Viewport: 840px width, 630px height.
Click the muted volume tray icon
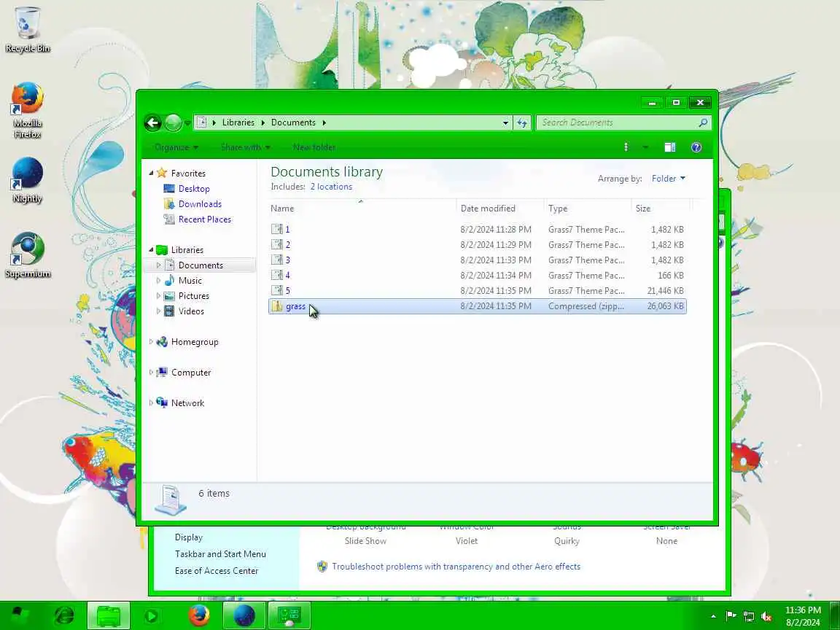pos(766,617)
